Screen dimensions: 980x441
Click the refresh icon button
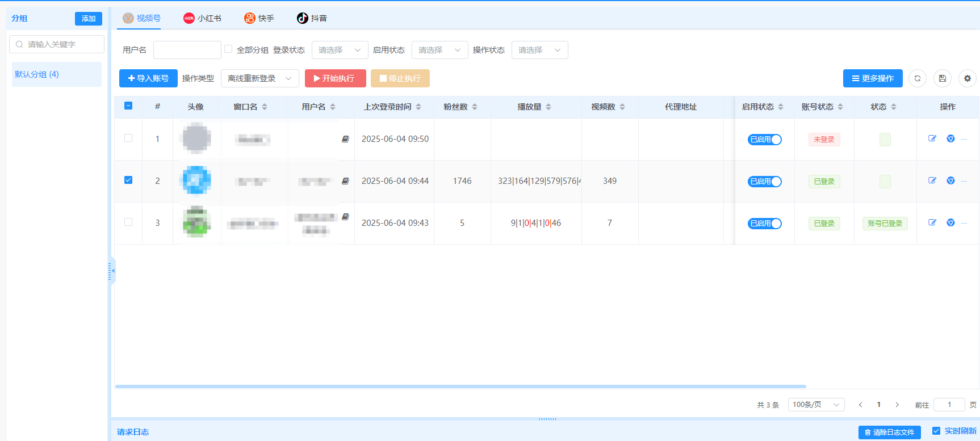[x=918, y=78]
